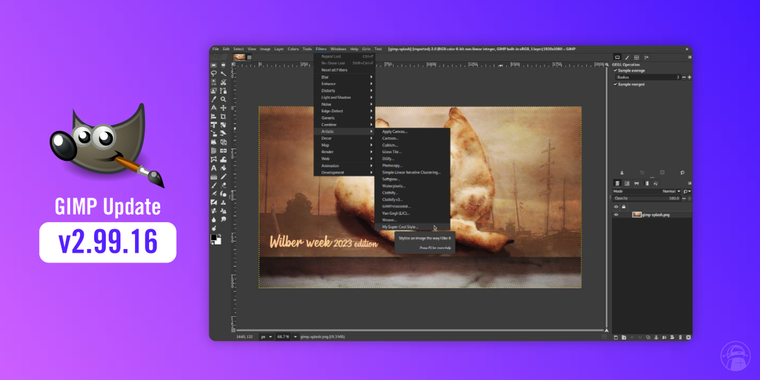Open the Channels tab icon in lower dock

(627, 183)
